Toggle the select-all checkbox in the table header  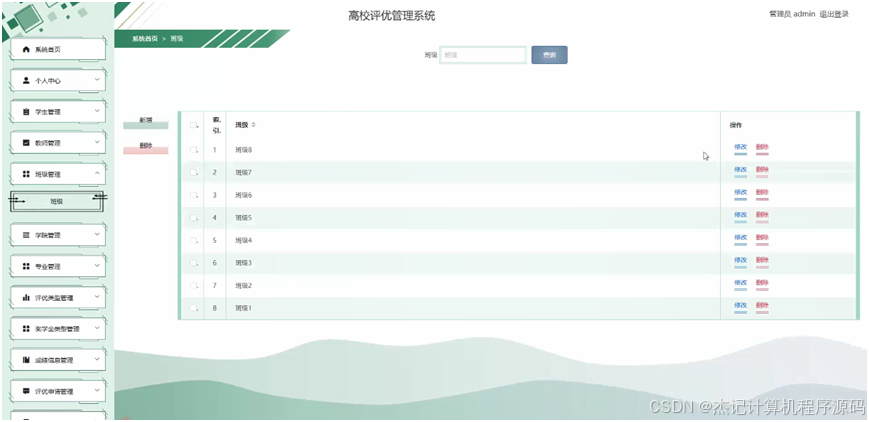tap(193, 125)
